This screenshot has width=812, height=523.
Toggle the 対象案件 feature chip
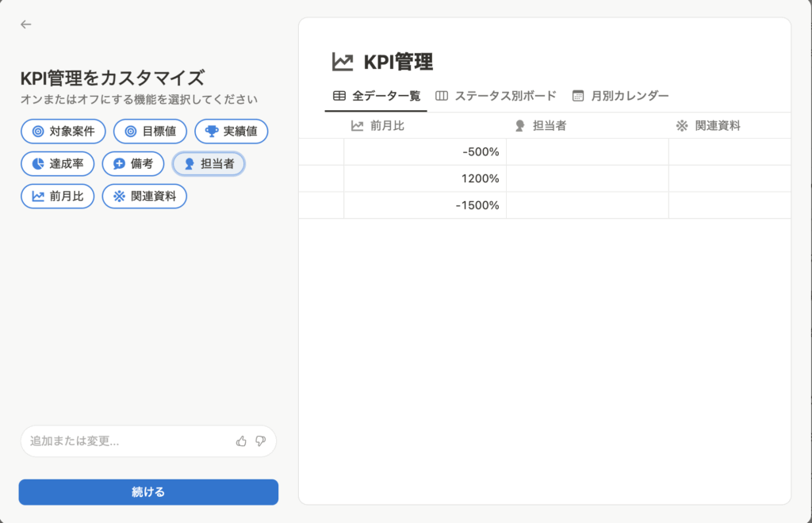click(63, 132)
